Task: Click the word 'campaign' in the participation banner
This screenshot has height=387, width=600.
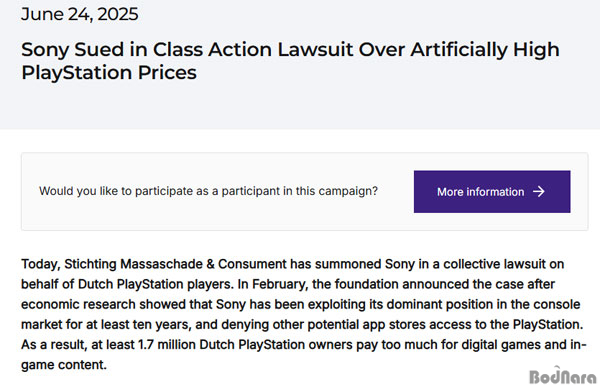Action: click(348, 191)
